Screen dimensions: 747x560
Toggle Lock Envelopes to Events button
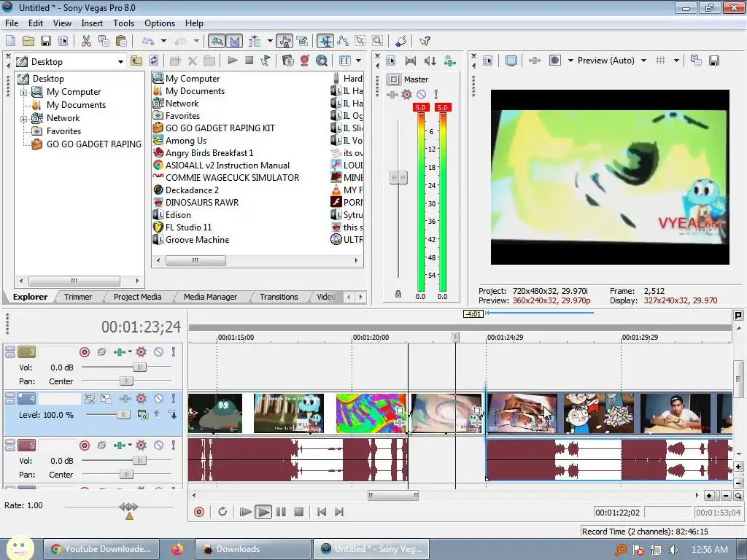click(x=285, y=41)
